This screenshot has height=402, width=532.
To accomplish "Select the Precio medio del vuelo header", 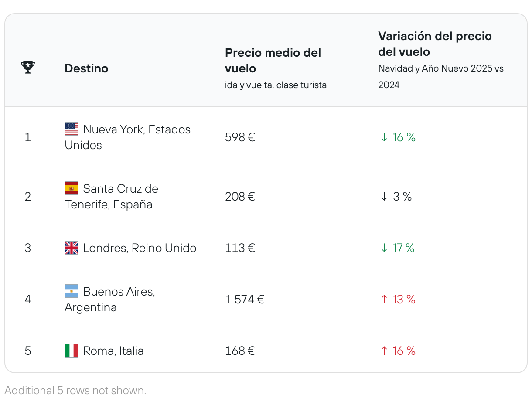I will click(273, 61).
